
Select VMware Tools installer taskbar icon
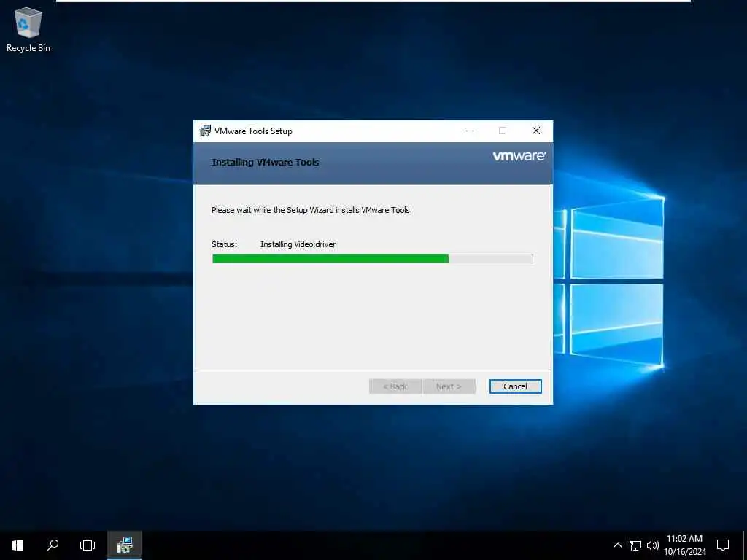pos(124,545)
